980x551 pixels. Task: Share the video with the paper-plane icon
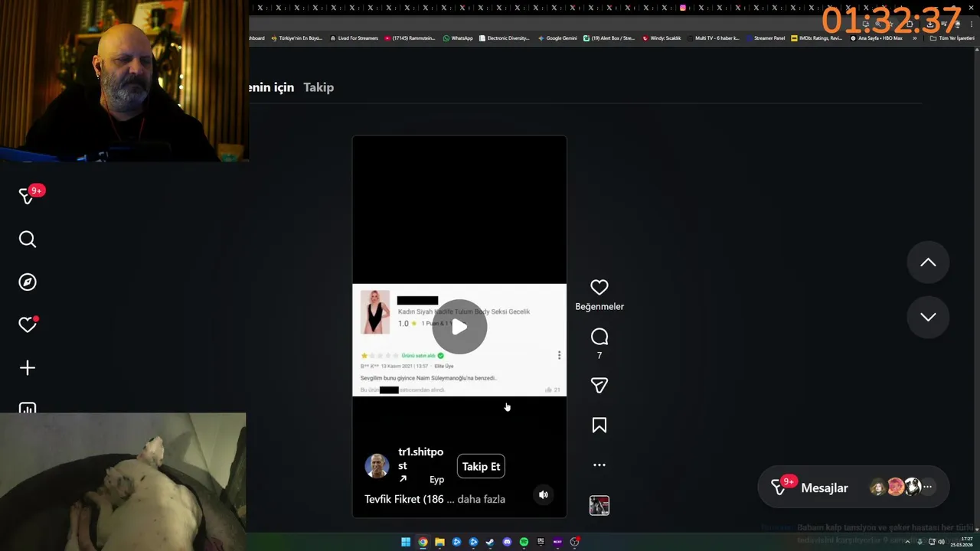coord(599,386)
